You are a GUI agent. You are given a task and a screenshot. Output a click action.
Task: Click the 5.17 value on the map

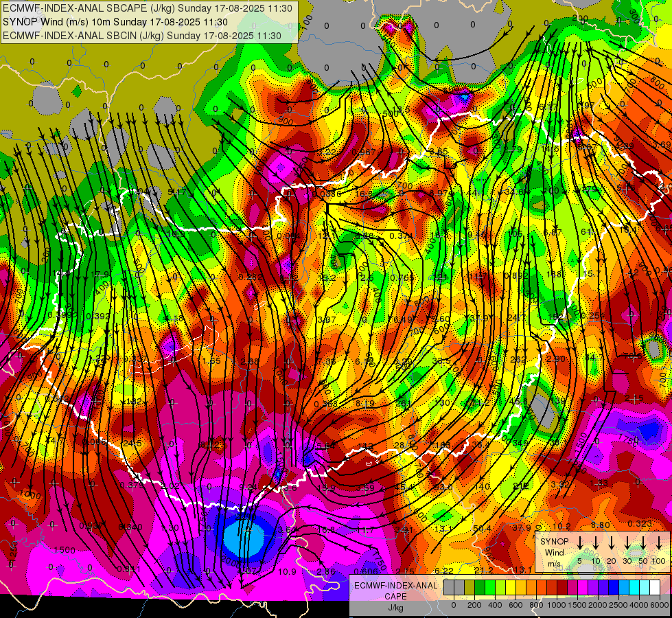click(177, 192)
